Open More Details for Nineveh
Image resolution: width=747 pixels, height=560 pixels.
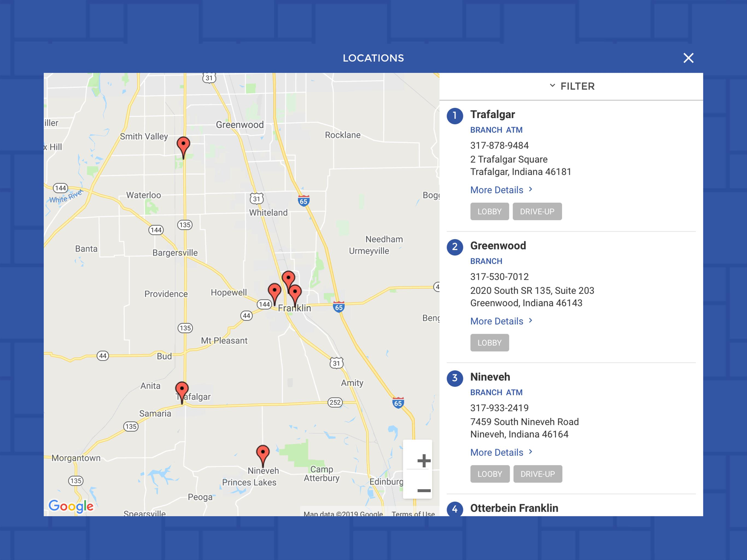point(501,452)
